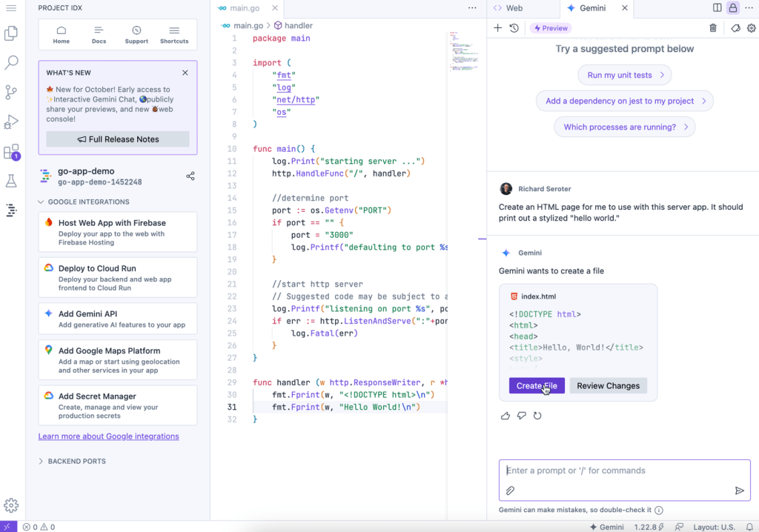Click the share icon beside go-app-demo
This screenshot has height=532, width=759.
click(190, 176)
